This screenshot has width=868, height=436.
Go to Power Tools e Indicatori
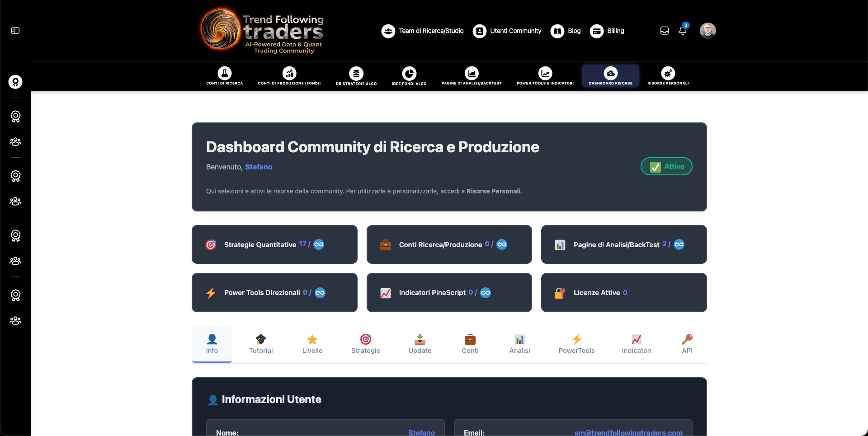pyautogui.click(x=545, y=75)
